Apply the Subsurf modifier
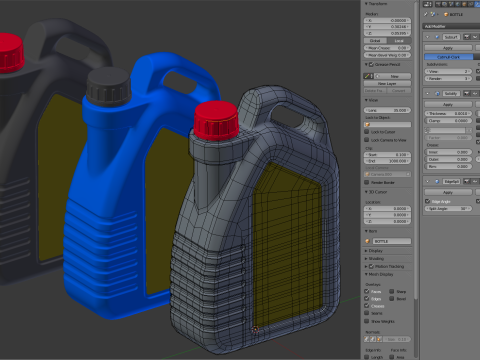480x360 pixels. tap(448, 48)
